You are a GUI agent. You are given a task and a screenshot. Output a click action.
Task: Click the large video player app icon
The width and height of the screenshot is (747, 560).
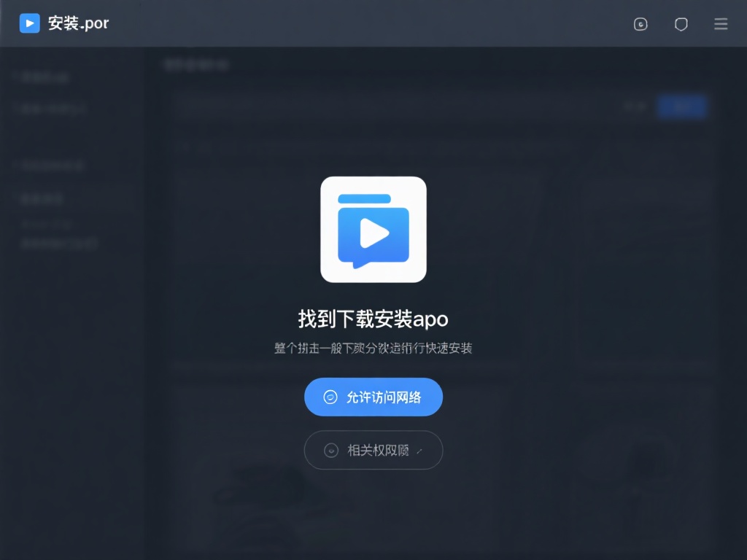[373, 230]
